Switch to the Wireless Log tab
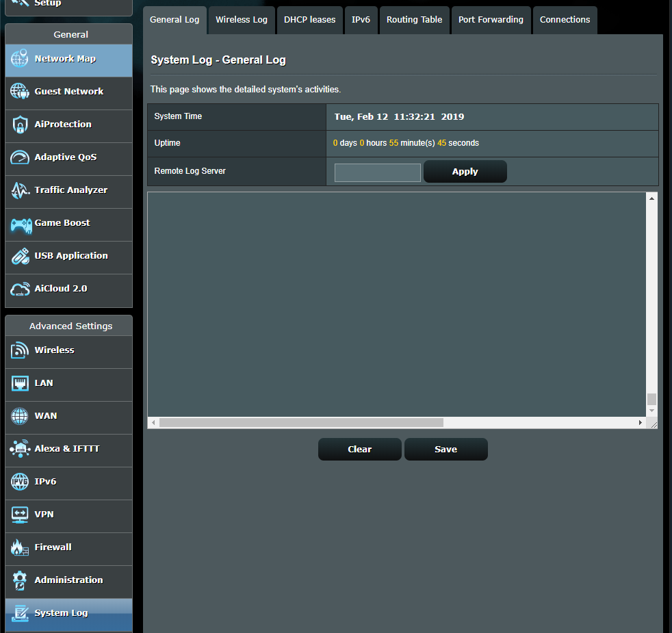This screenshot has width=672, height=633. (x=242, y=20)
